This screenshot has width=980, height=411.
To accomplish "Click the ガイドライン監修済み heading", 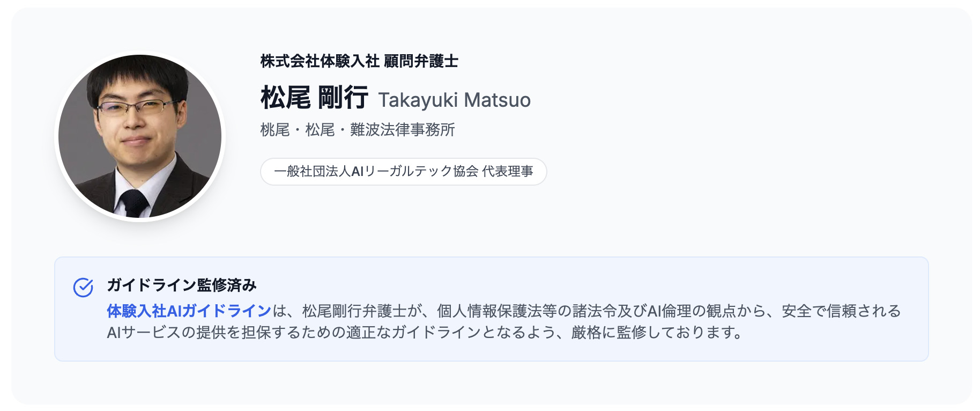I will [182, 285].
